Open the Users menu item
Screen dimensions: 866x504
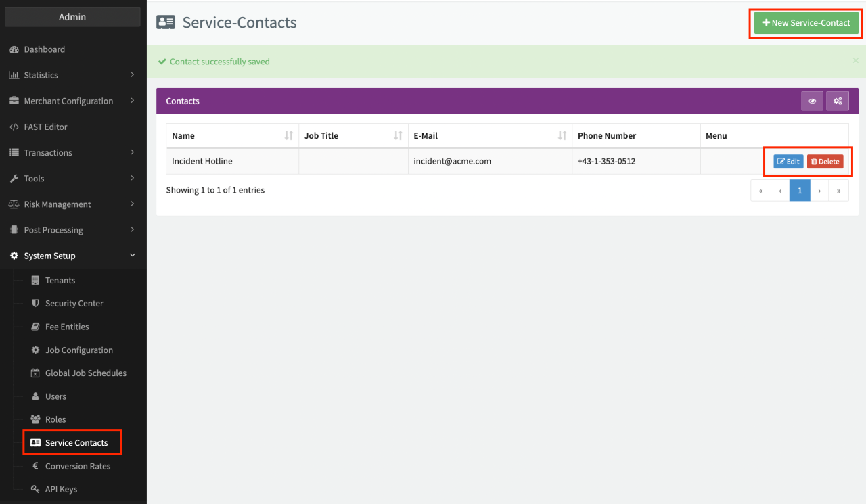55,396
